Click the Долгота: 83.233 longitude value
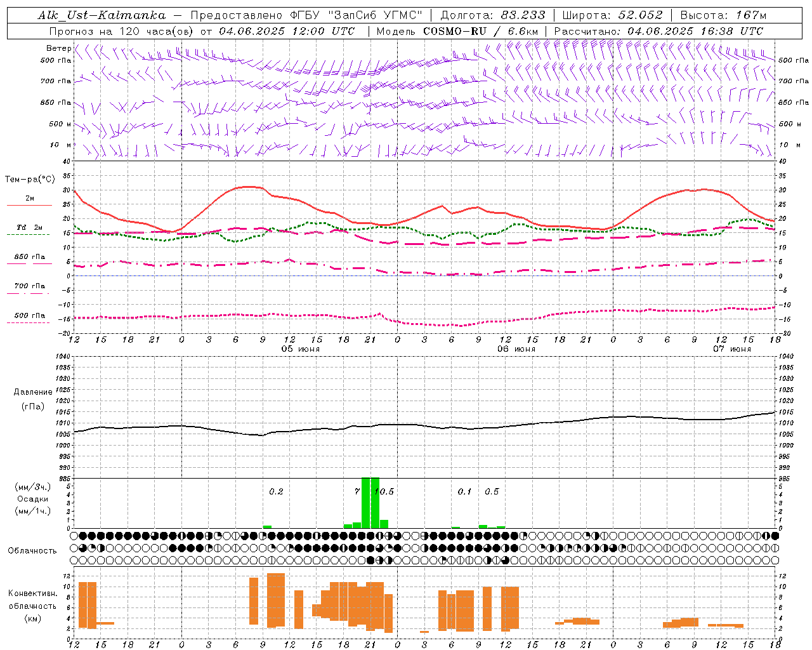 pyautogui.click(x=493, y=15)
